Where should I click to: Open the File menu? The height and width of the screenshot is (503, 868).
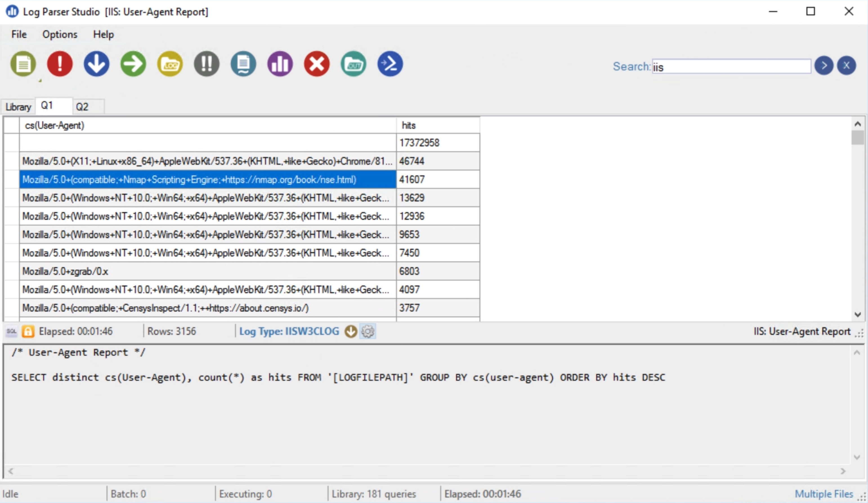pyautogui.click(x=18, y=34)
